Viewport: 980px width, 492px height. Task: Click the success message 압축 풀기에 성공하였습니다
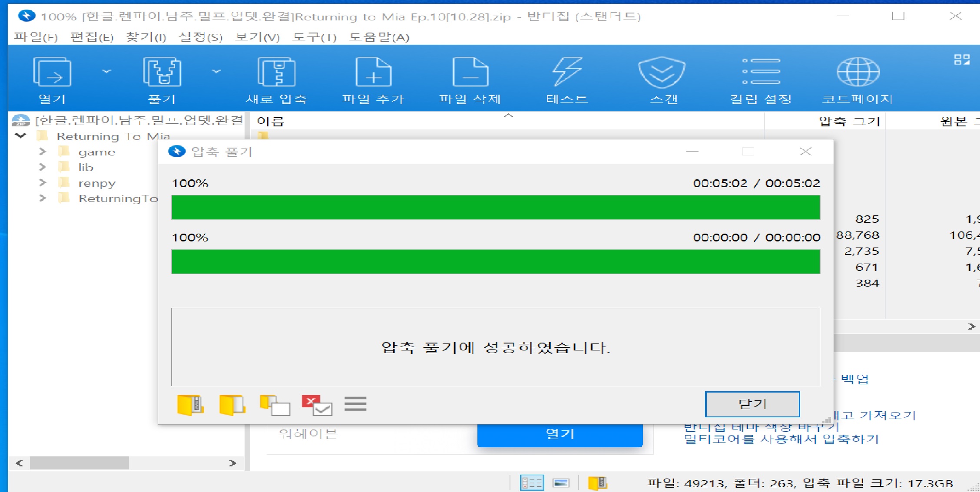(496, 347)
